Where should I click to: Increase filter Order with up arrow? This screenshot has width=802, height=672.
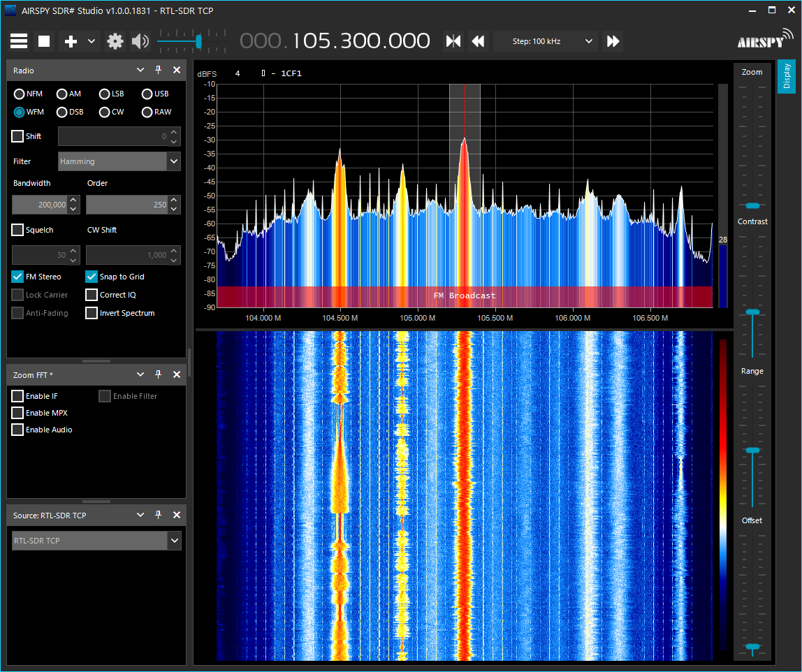(174, 200)
